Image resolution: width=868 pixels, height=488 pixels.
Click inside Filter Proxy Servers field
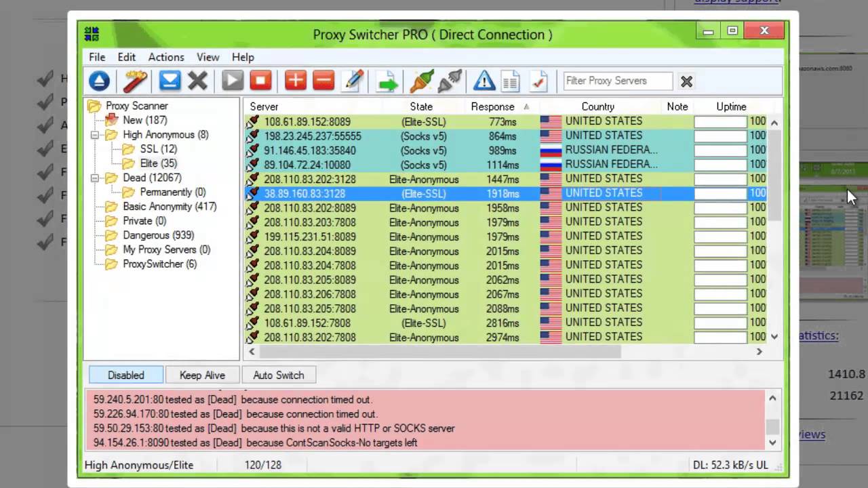(x=618, y=81)
